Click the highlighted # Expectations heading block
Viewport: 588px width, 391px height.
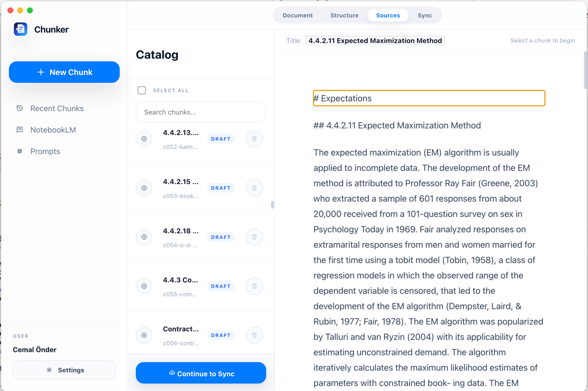point(429,98)
